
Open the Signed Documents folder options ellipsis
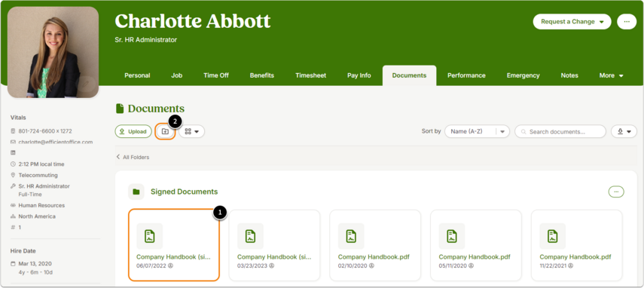[615, 191]
